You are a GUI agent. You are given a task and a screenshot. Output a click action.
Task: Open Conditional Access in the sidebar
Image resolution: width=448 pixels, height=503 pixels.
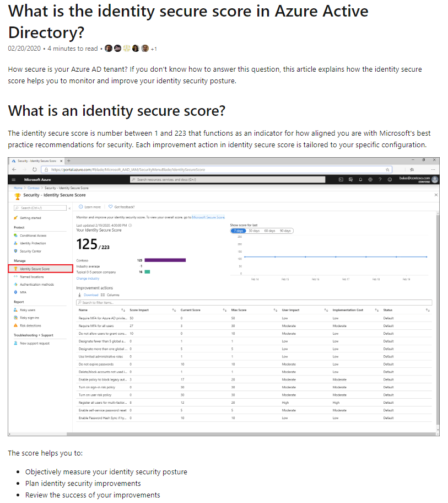click(33, 236)
